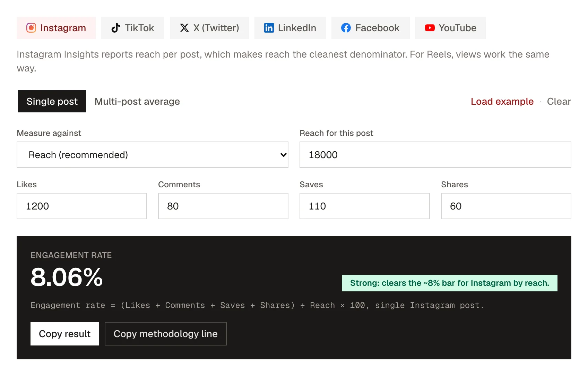The width and height of the screenshot is (588, 376).
Task: Focus the Comments input field
Action: 223,206
